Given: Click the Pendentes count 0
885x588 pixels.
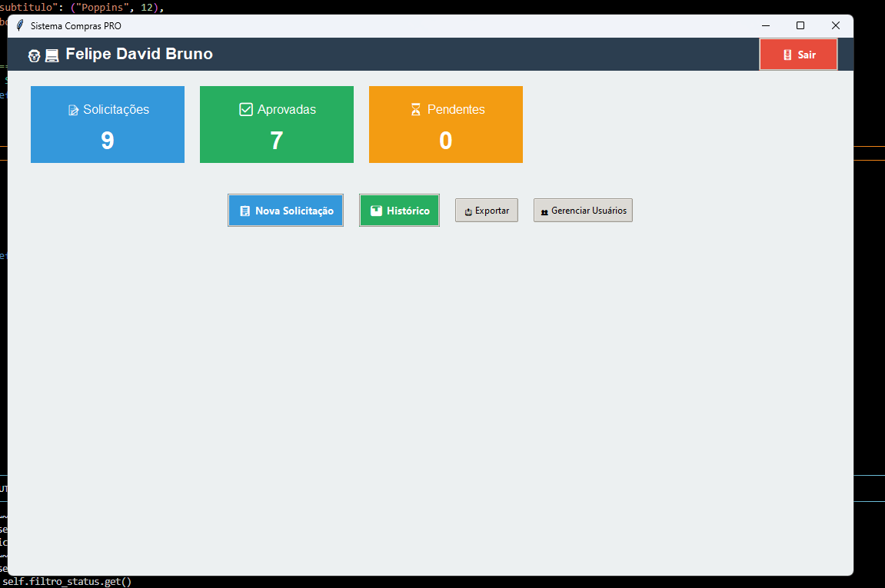Looking at the screenshot, I should point(446,141).
